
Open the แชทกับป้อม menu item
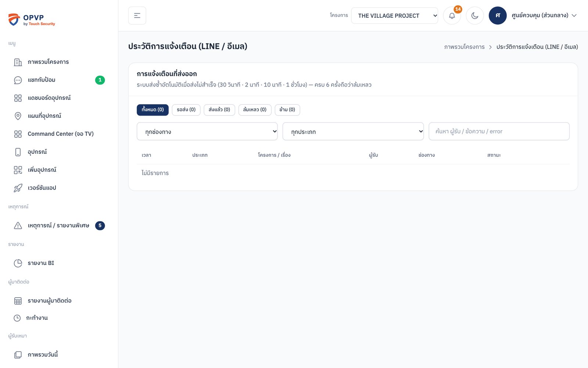click(x=59, y=80)
